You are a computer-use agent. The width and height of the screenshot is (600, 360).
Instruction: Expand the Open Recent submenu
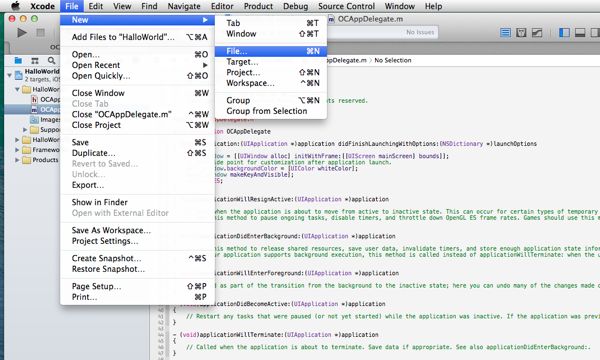(137, 65)
